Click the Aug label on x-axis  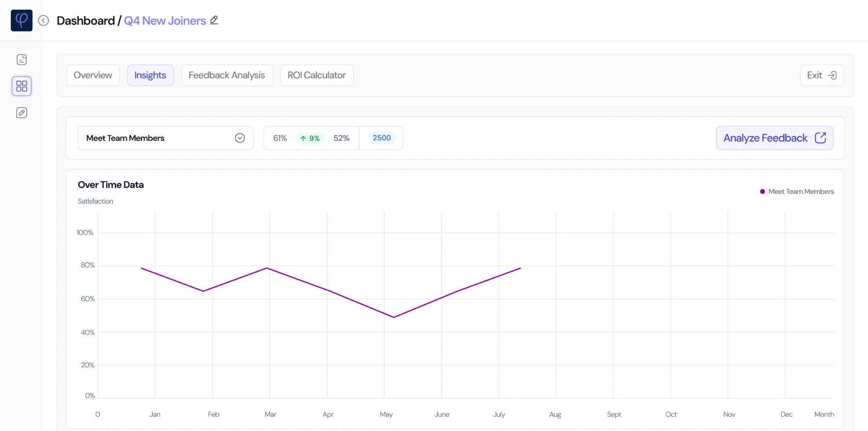click(x=555, y=414)
